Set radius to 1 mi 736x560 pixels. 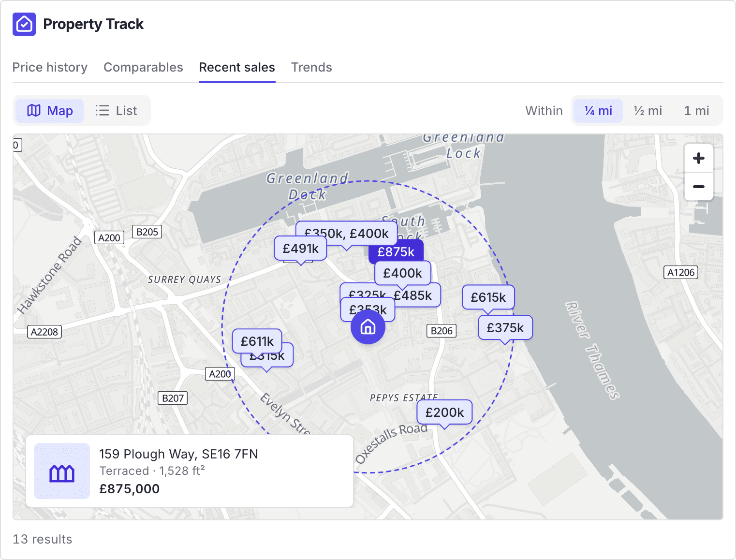tap(696, 111)
